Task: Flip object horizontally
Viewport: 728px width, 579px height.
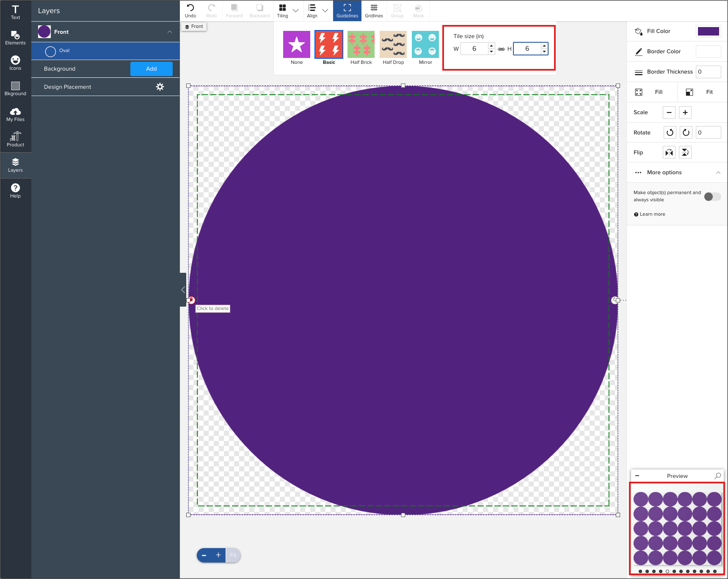Action: [669, 153]
